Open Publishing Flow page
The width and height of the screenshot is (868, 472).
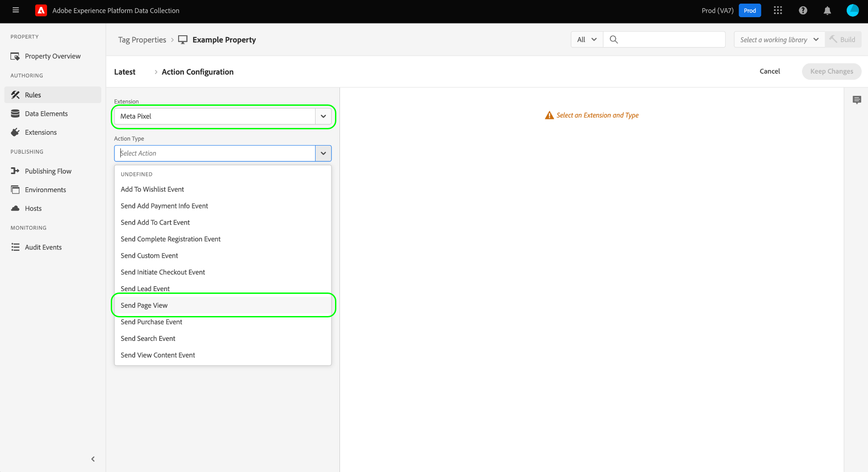click(53, 171)
